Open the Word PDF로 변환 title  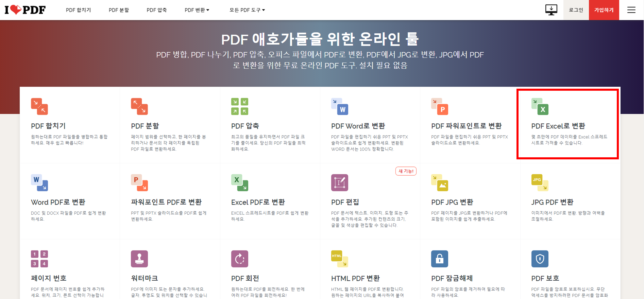pyautogui.click(x=58, y=202)
